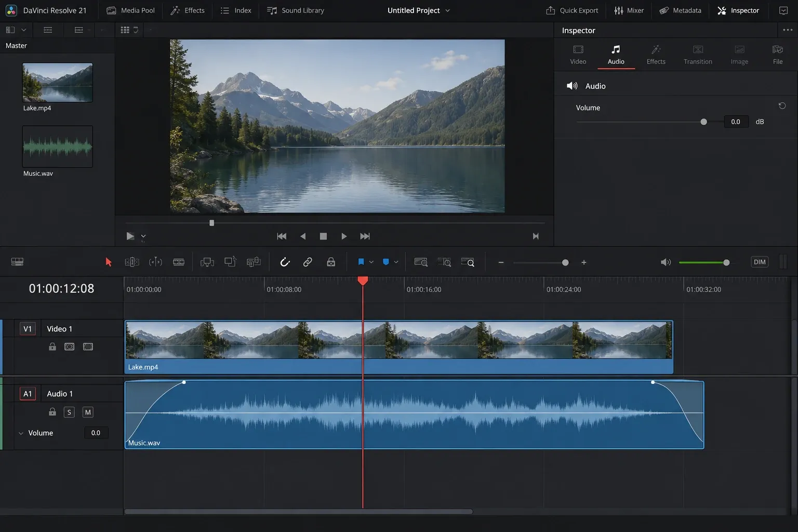Toggle Linked Selection chain icon
Viewport: 798px width, 532px height.
coord(308,262)
